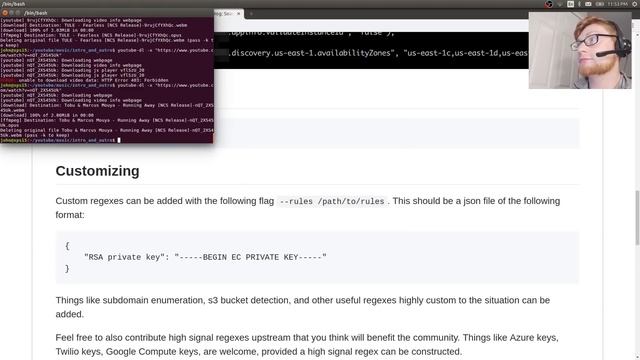Image resolution: width=640 pixels, height=360 pixels.
Task: Select the visible browser tab
Action: tap(229, 13)
